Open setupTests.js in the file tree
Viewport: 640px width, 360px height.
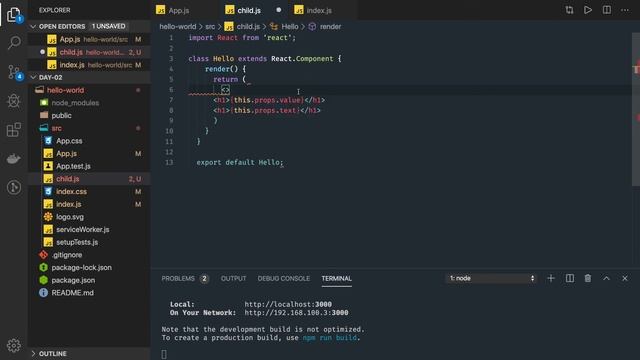[x=89, y=242]
